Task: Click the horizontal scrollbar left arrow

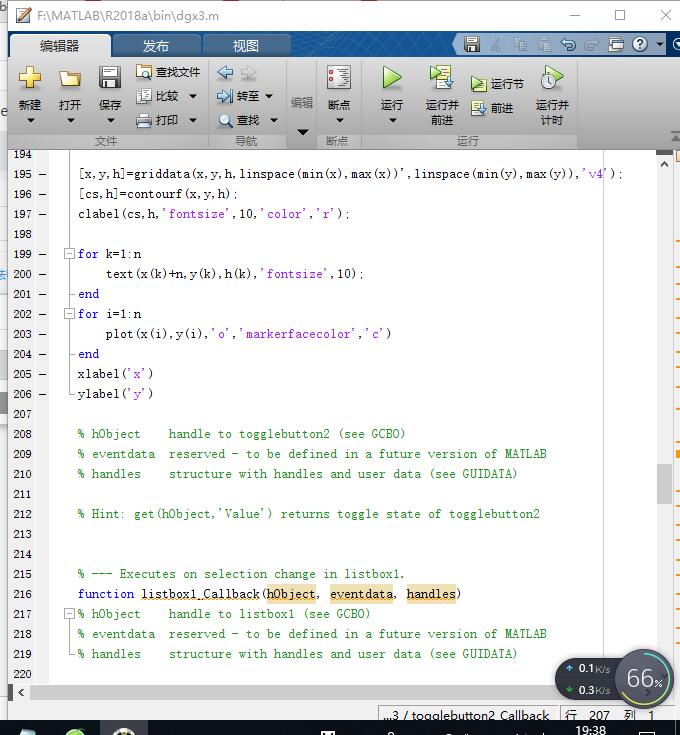Action: coord(21,692)
